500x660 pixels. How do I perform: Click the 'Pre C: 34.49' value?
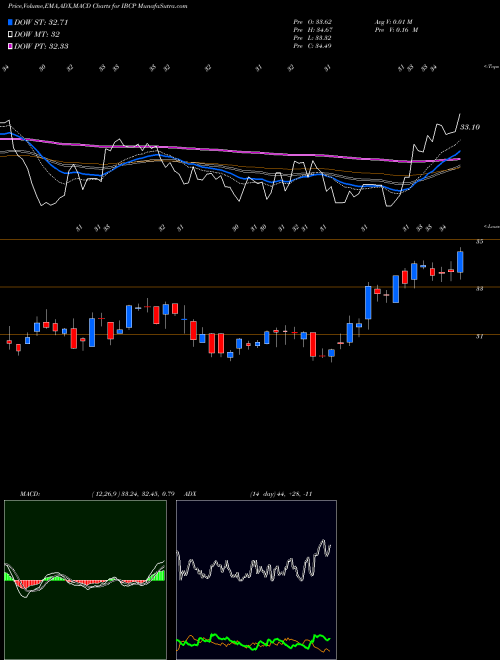coord(313,46)
